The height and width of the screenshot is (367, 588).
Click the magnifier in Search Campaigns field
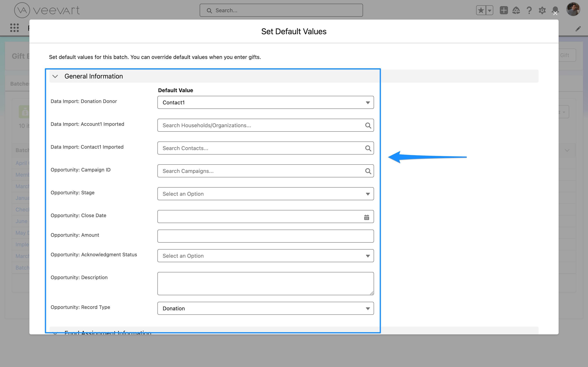368,171
